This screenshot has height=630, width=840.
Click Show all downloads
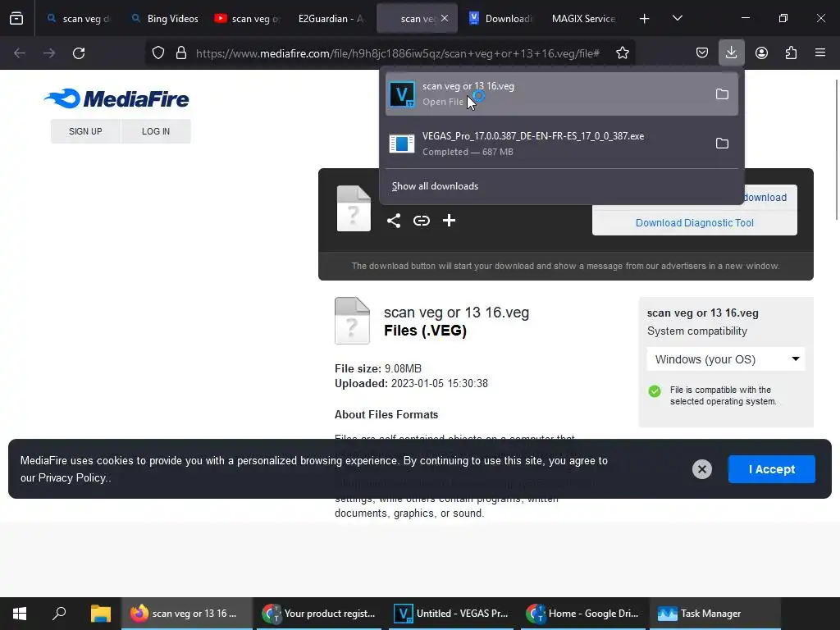coord(435,186)
